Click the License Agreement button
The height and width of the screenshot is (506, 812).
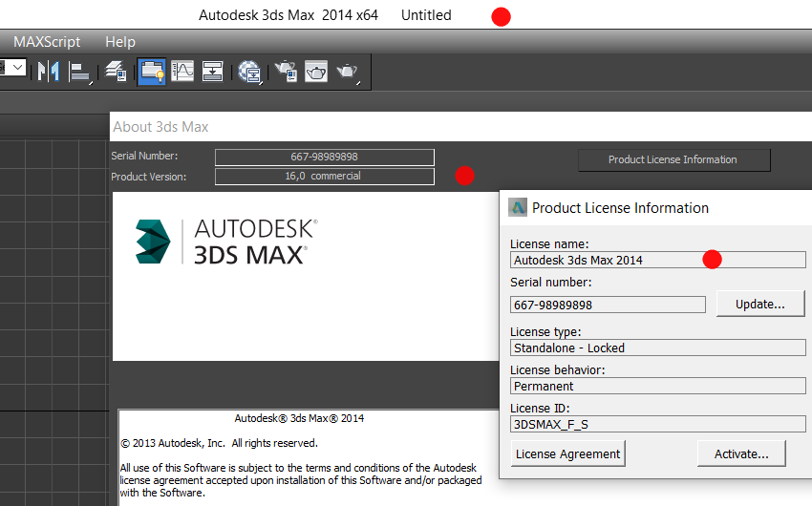pos(567,453)
